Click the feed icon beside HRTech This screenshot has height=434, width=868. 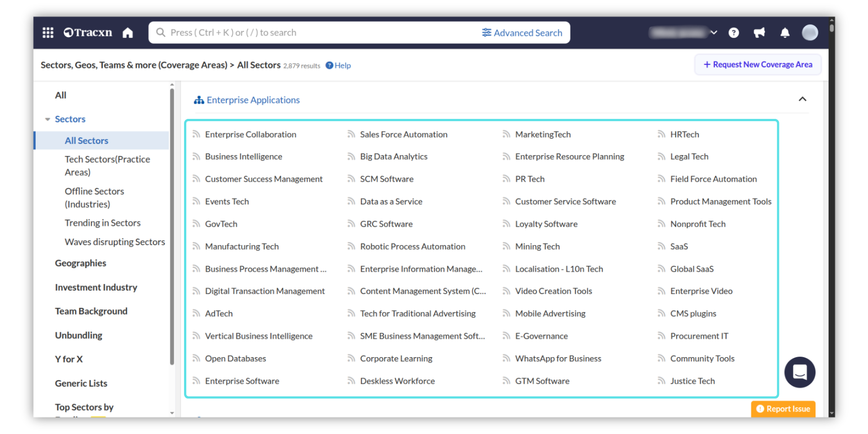coord(661,134)
